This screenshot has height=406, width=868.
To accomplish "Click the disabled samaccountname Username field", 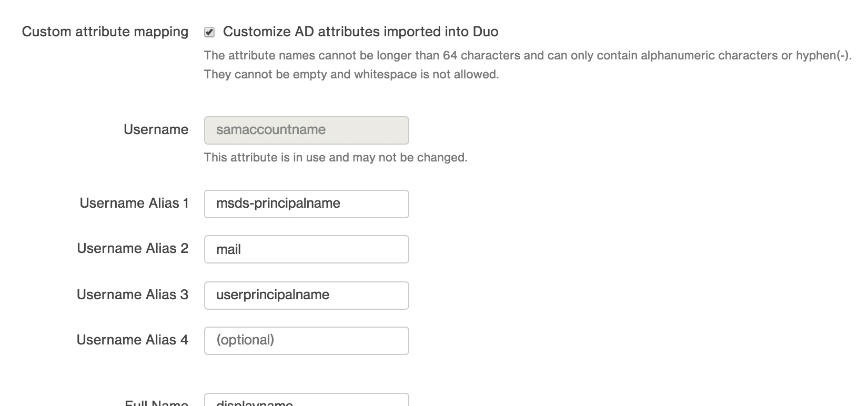I will click(307, 130).
